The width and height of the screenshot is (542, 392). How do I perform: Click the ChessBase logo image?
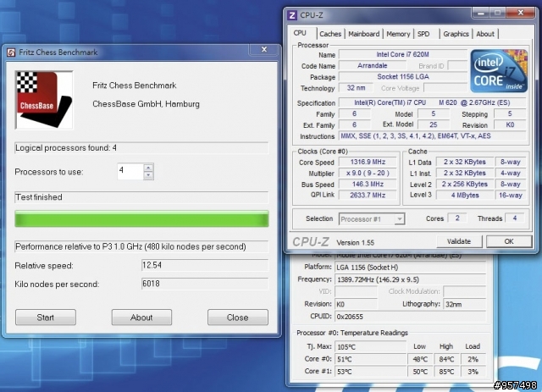click(44, 100)
